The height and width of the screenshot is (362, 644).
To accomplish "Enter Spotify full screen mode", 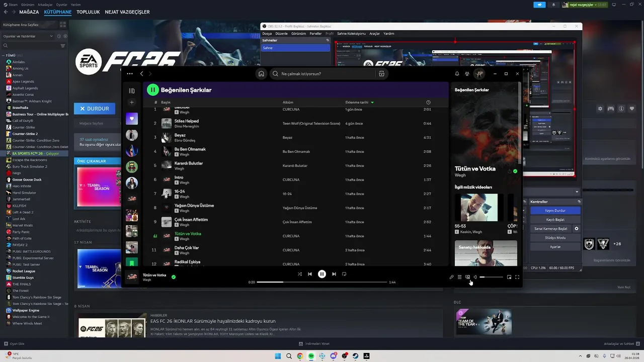I will point(517,277).
